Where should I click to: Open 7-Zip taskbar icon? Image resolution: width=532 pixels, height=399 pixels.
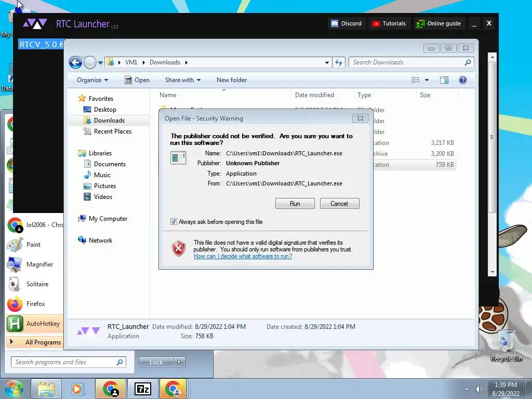pos(143,389)
